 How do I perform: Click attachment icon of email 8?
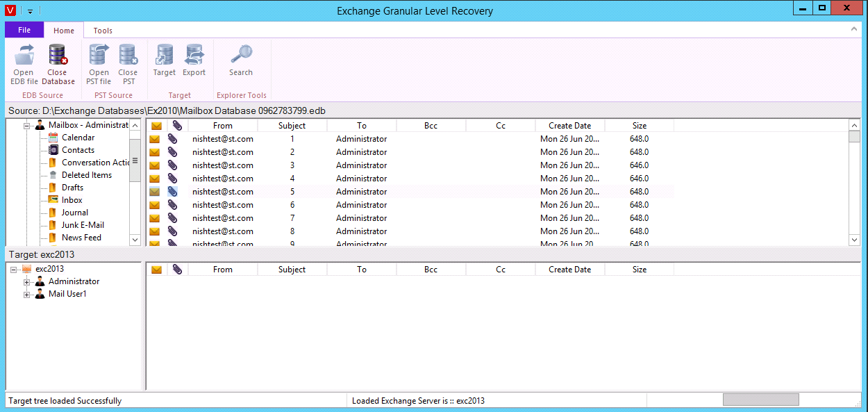[x=173, y=231]
